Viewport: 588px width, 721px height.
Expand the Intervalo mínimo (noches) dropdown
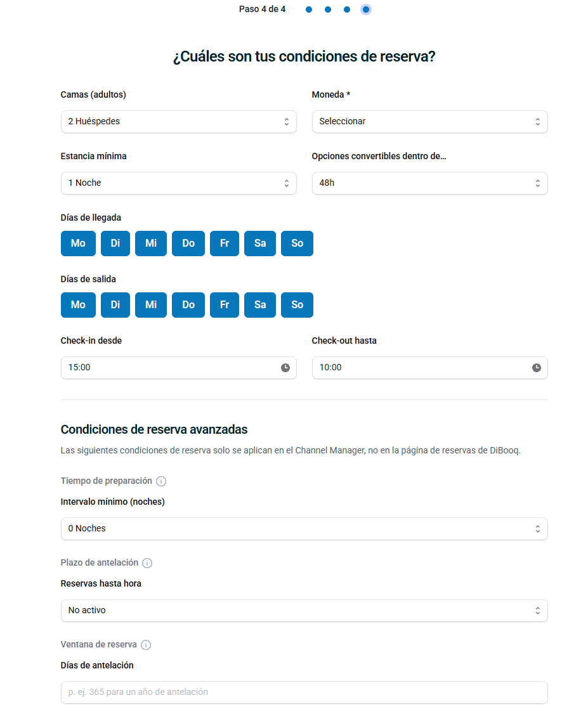click(x=304, y=529)
